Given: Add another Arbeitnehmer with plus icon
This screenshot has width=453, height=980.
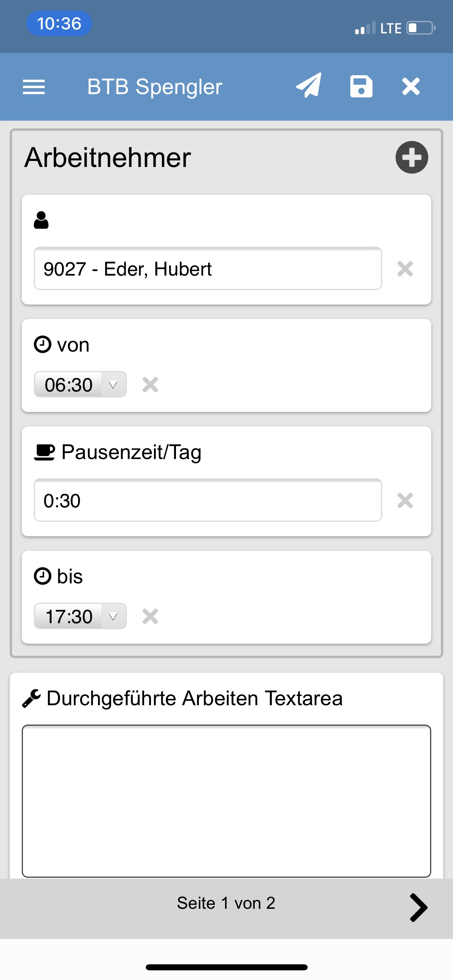Looking at the screenshot, I should point(412,157).
